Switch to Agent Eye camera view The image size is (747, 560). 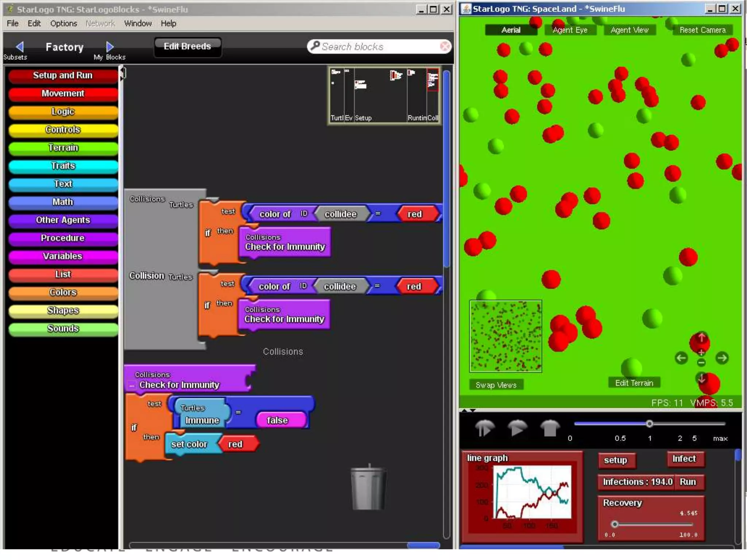[570, 30]
